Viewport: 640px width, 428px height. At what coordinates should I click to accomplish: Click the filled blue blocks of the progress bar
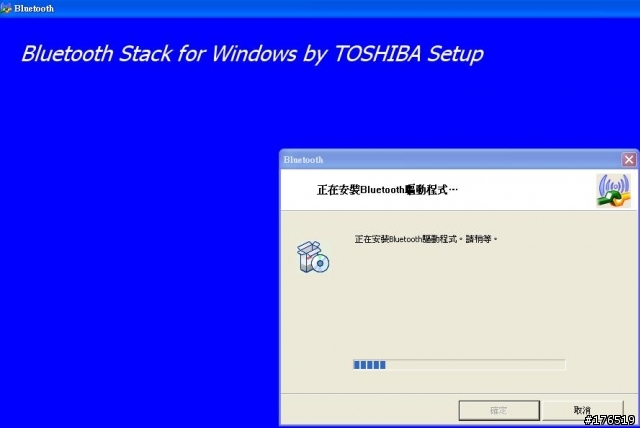click(369, 365)
